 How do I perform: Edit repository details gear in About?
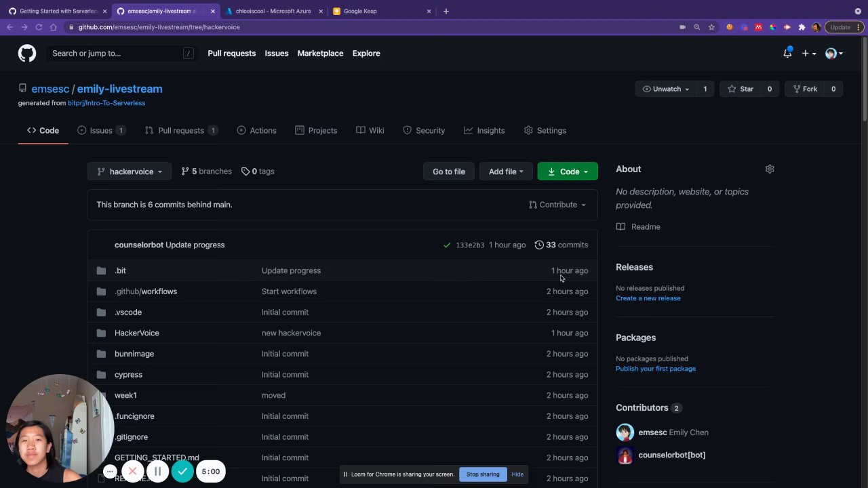770,169
